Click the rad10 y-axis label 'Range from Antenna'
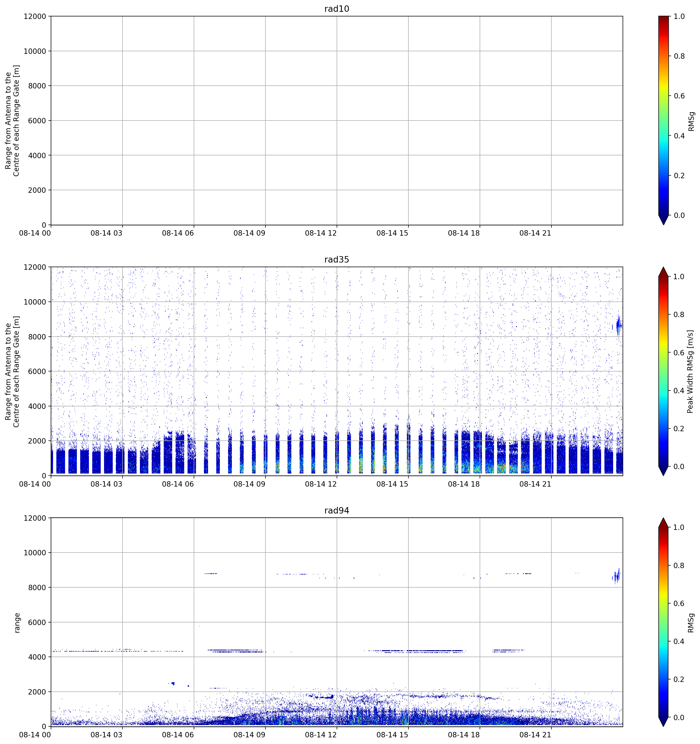Image resolution: width=700 pixels, height=744 pixels. (x=12, y=120)
